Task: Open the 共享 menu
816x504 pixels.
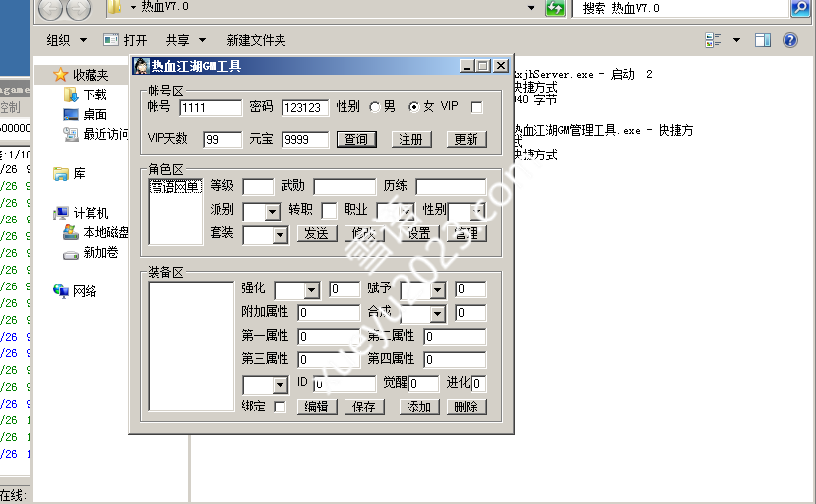Action: click(186, 40)
